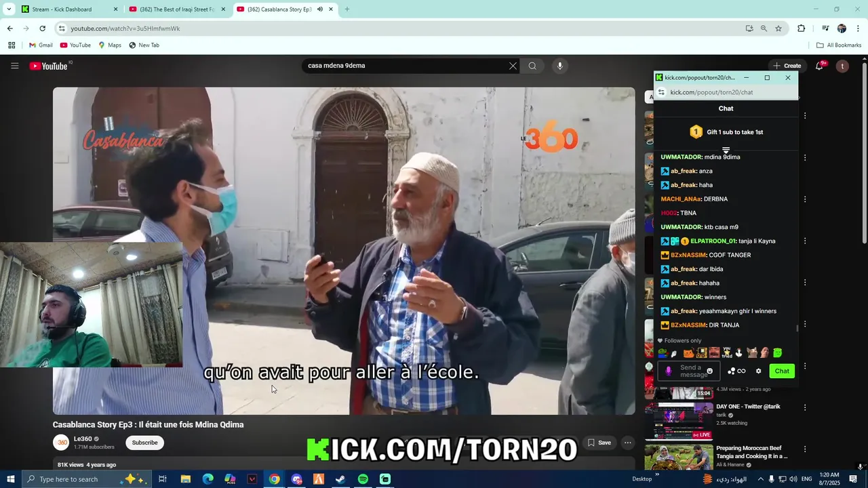This screenshot has height=488, width=868.
Task: Click the chat microphone icon
Action: [669, 371]
